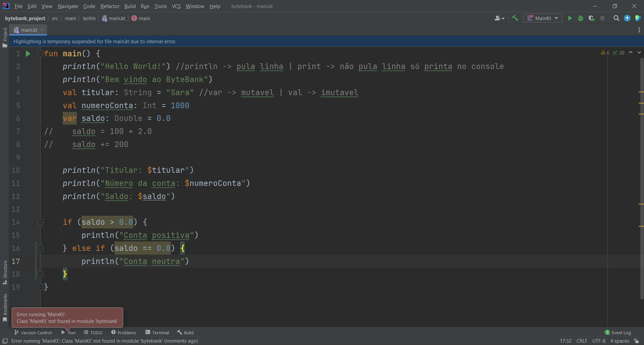Change 4 spaces indent setting
Image resolution: width=644 pixels, height=345 pixels.
click(620, 341)
